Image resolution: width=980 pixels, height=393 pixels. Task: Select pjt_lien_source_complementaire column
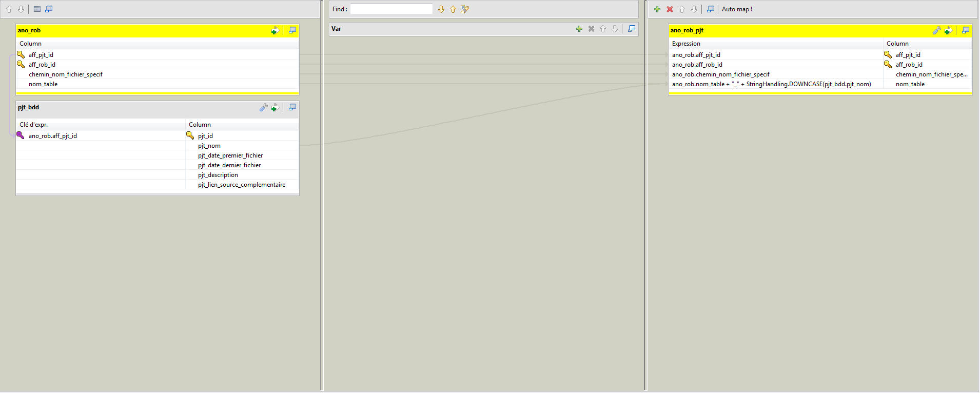pos(242,185)
